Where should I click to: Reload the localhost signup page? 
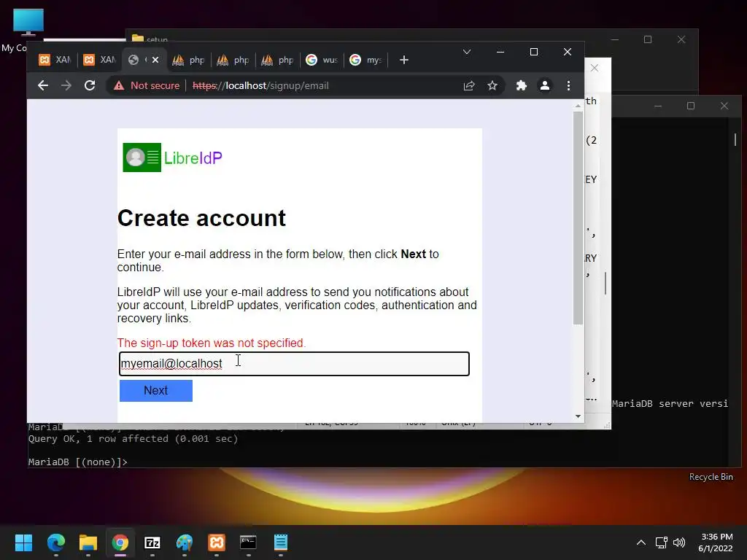point(90,86)
